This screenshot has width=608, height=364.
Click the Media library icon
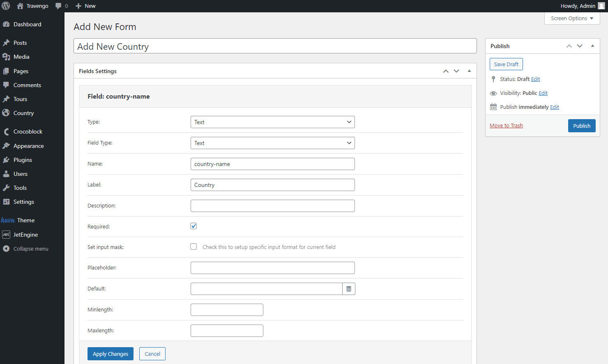6,57
